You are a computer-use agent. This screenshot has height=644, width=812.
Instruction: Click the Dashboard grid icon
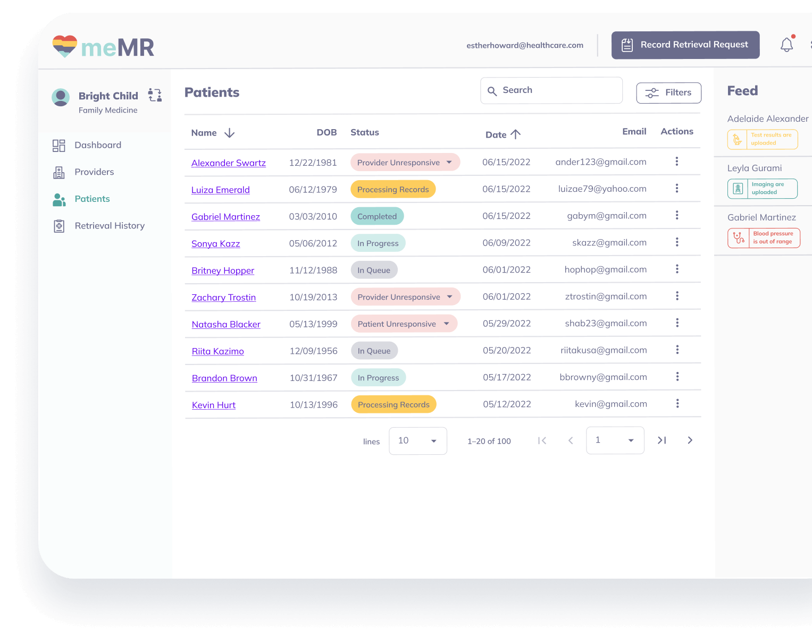click(58, 146)
